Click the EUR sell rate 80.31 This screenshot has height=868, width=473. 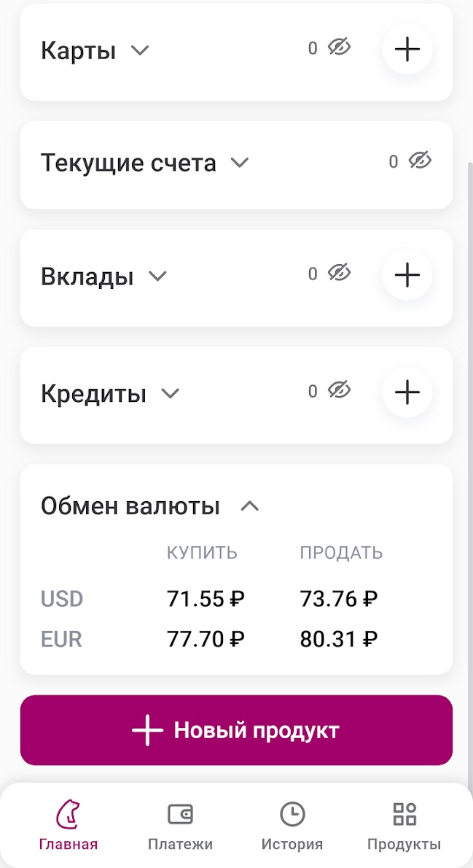click(x=340, y=638)
